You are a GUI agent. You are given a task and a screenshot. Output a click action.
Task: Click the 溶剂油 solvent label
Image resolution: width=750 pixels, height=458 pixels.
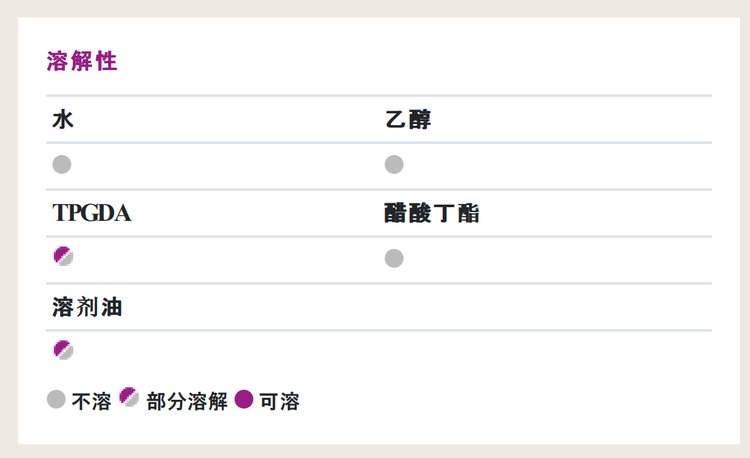coord(87,307)
